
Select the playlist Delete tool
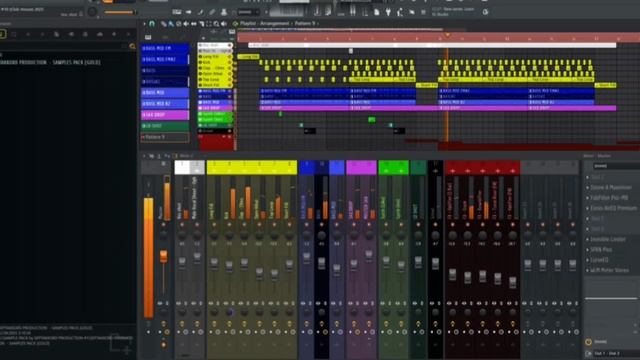(178, 24)
